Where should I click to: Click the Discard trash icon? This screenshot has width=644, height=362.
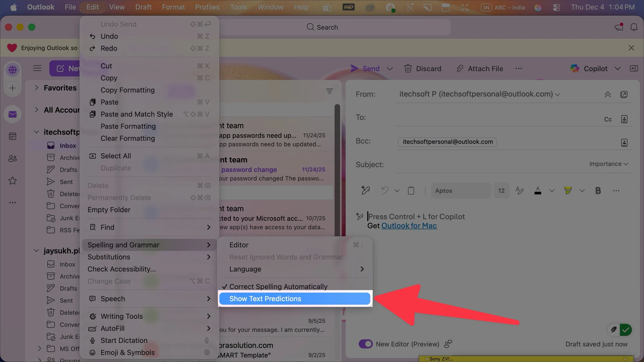408,68
